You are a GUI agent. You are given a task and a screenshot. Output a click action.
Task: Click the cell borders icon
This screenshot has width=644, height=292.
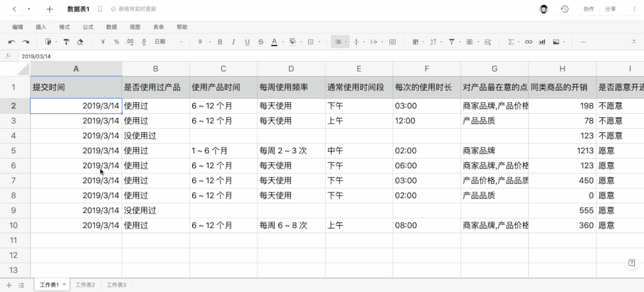click(311, 41)
